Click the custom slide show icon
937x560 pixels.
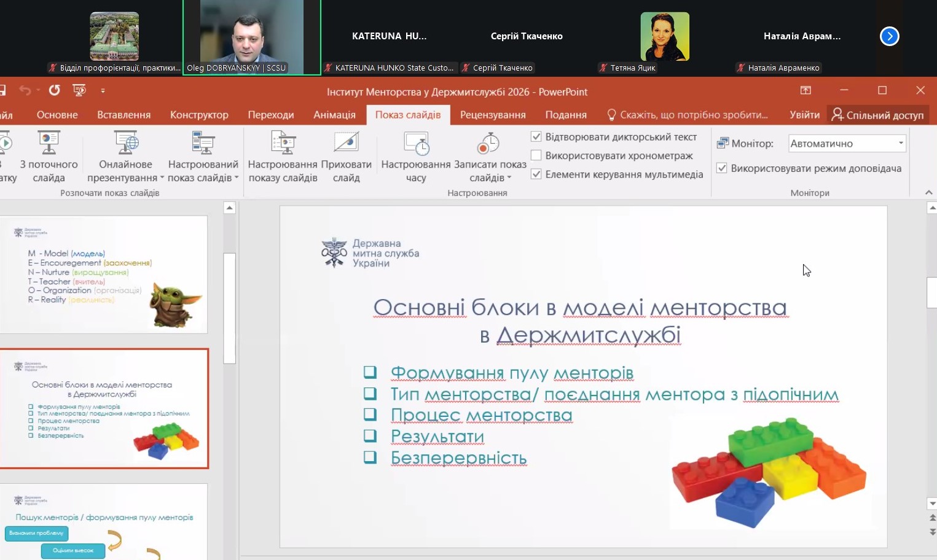[203, 143]
